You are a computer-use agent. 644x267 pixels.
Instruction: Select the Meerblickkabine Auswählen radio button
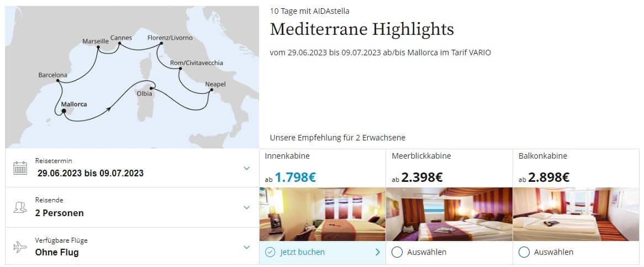click(396, 252)
